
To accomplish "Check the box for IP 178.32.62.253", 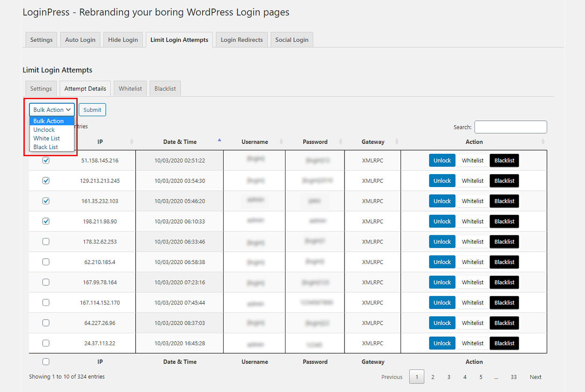I will [x=46, y=242].
